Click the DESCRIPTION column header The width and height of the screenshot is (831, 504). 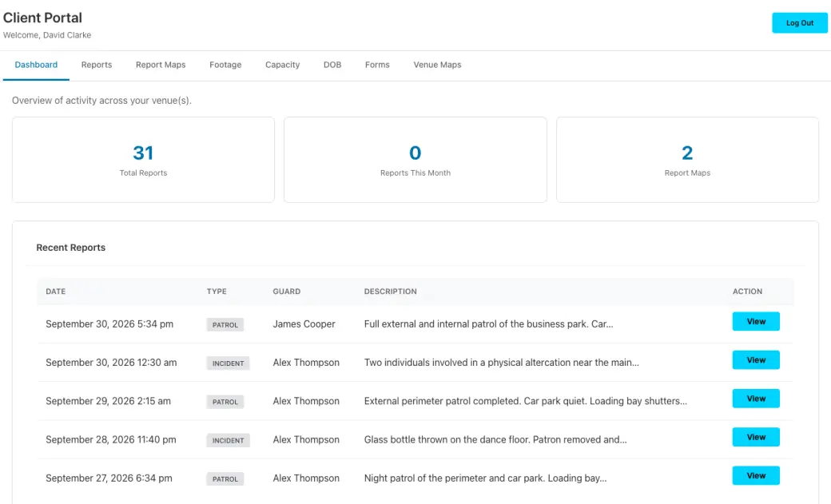click(391, 292)
